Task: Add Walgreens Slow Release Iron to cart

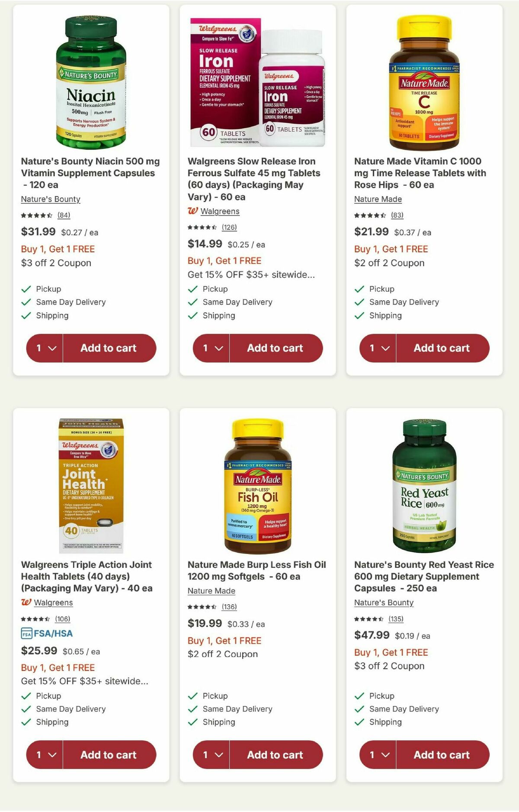Action: (x=275, y=348)
